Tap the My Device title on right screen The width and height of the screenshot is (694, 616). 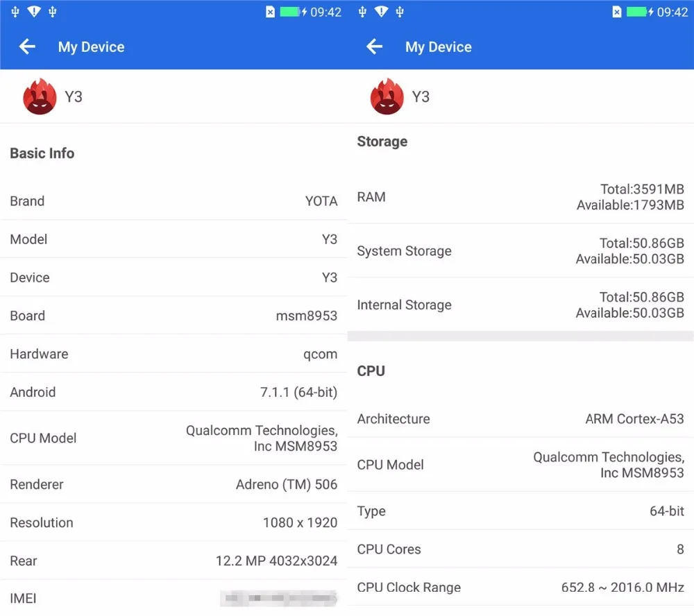[x=439, y=47]
